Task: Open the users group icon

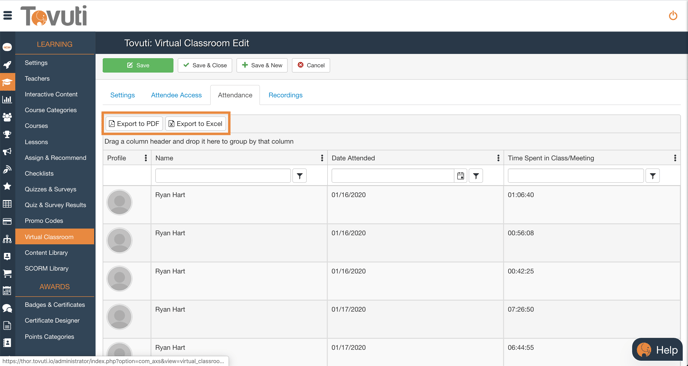Action: coord(7,117)
